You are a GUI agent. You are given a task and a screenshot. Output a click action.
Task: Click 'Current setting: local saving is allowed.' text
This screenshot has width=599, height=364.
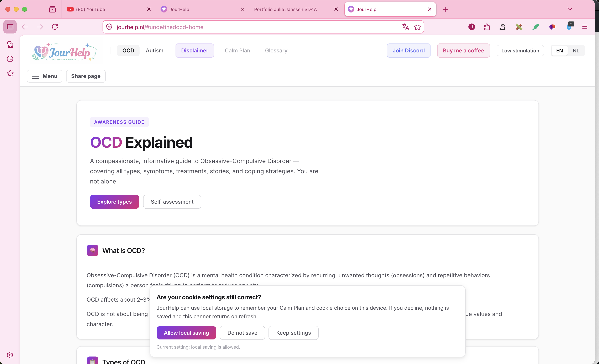click(x=198, y=347)
